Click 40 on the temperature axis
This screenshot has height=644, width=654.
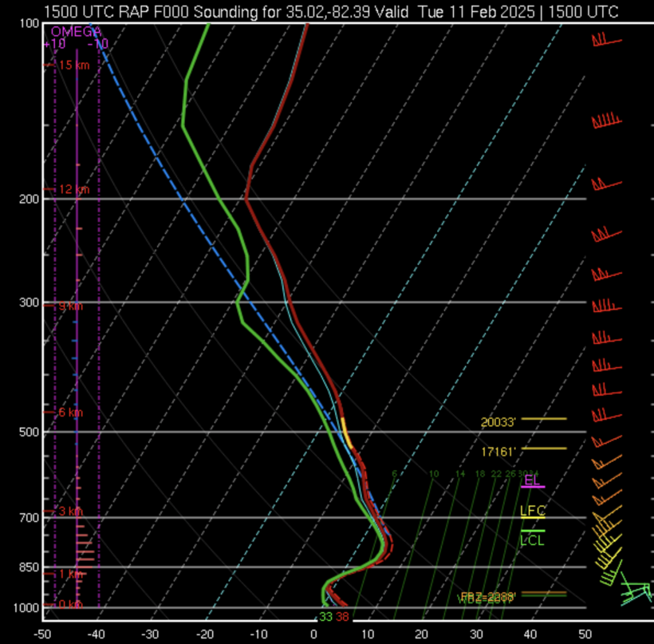pyautogui.click(x=530, y=634)
